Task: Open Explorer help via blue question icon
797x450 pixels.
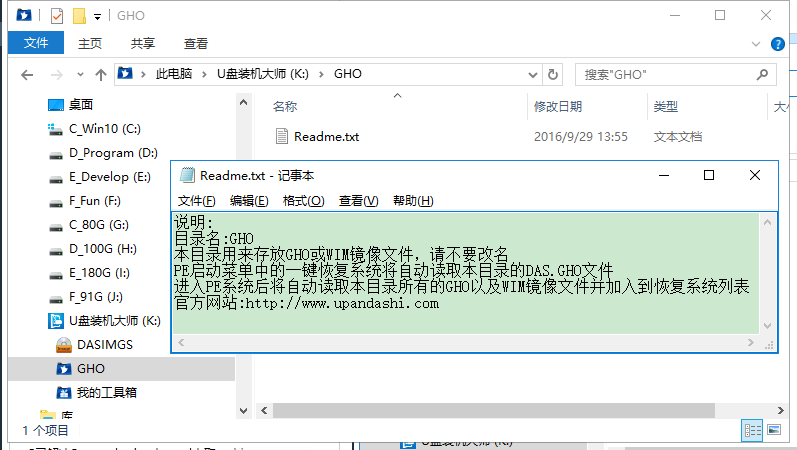Action: [x=778, y=44]
